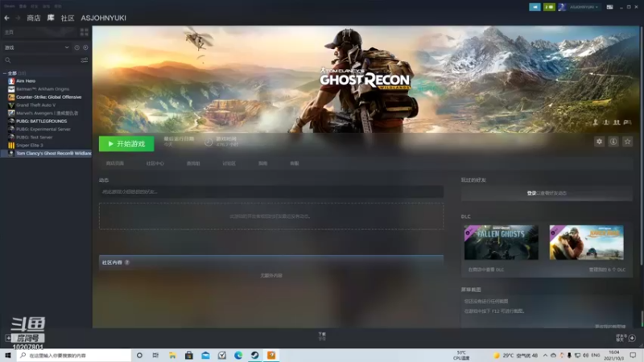
Task: Open the green notifications mail button
Action: click(x=549, y=7)
